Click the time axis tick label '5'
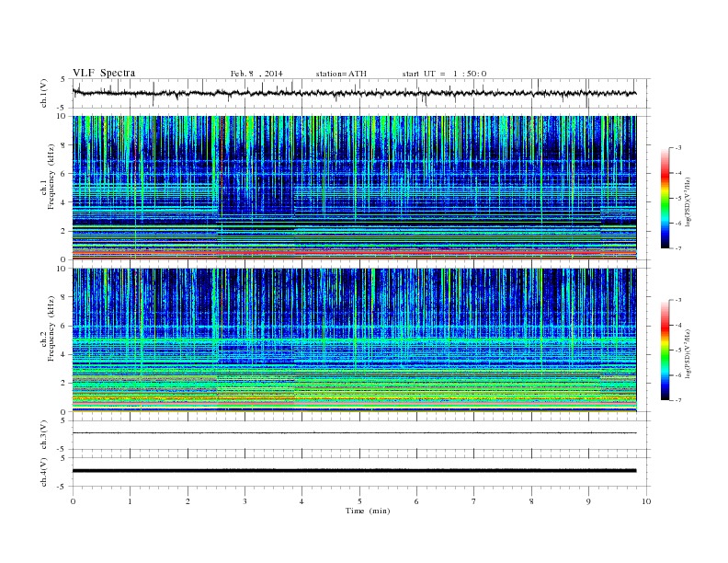728x563 pixels. (x=359, y=501)
